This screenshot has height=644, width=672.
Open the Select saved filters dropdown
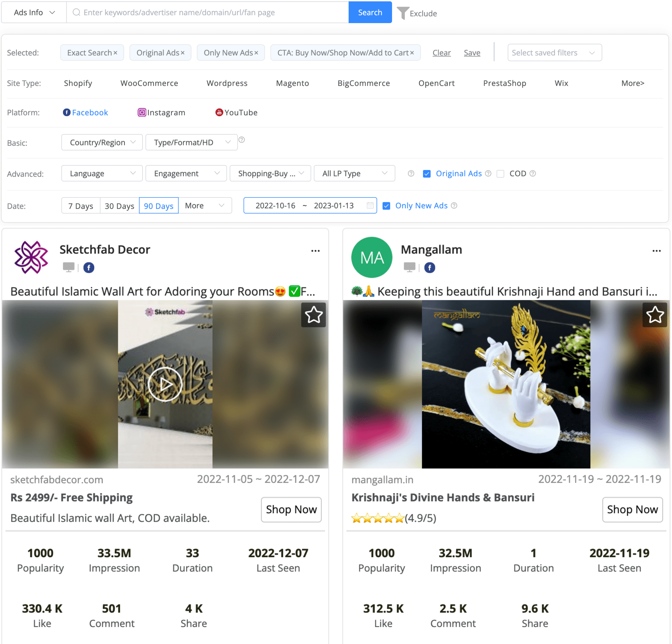pyautogui.click(x=554, y=53)
